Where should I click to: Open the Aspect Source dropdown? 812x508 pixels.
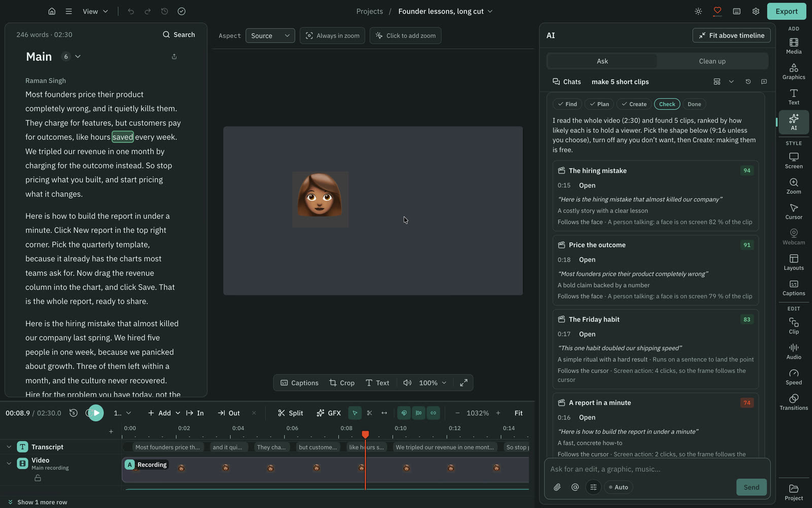pyautogui.click(x=270, y=36)
